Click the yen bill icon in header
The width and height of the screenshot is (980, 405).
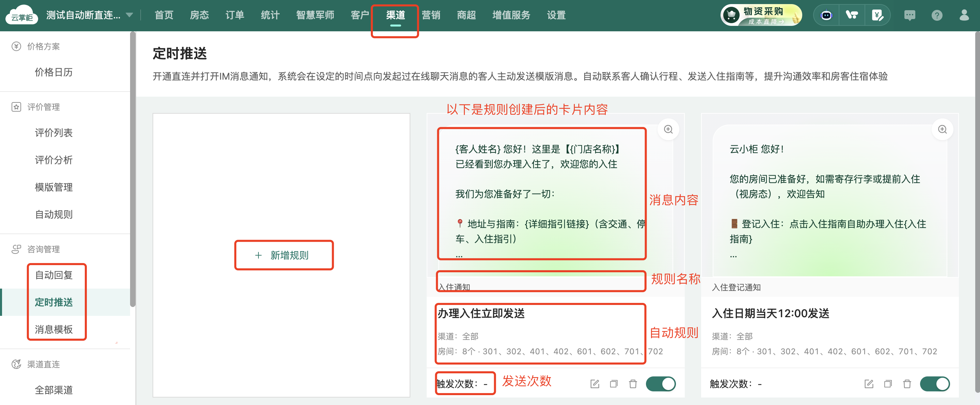point(877,15)
